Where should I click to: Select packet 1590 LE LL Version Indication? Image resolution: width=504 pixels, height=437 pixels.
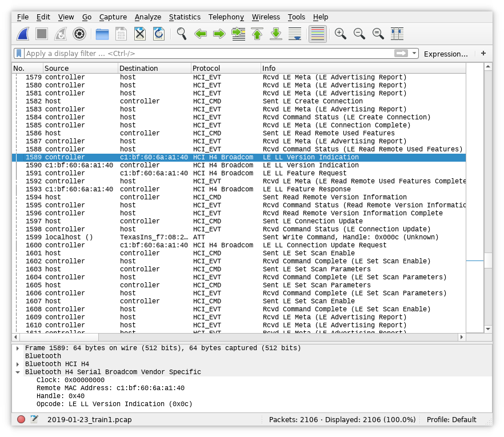pyautogui.click(x=239, y=165)
